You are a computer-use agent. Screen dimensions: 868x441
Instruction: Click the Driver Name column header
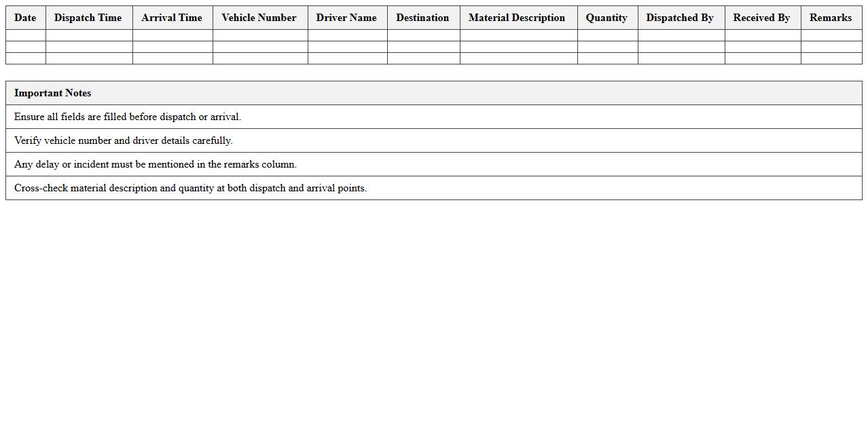pyautogui.click(x=346, y=18)
